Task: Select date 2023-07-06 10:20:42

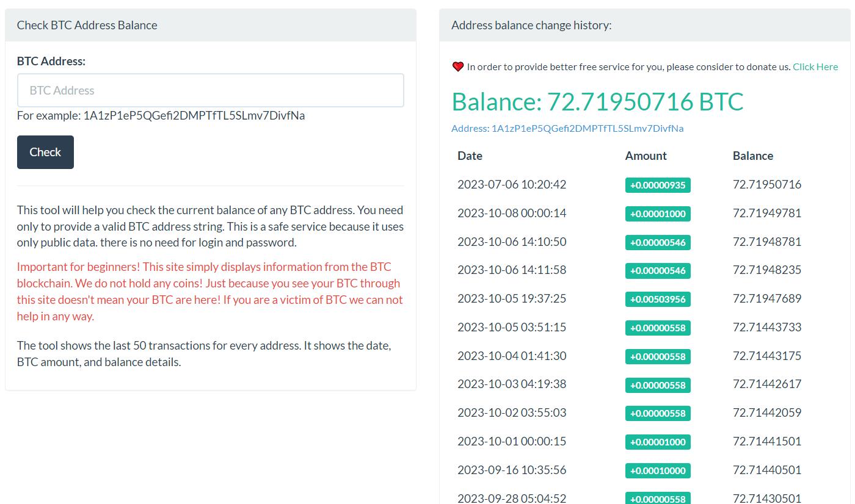Action: pyautogui.click(x=512, y=184)
